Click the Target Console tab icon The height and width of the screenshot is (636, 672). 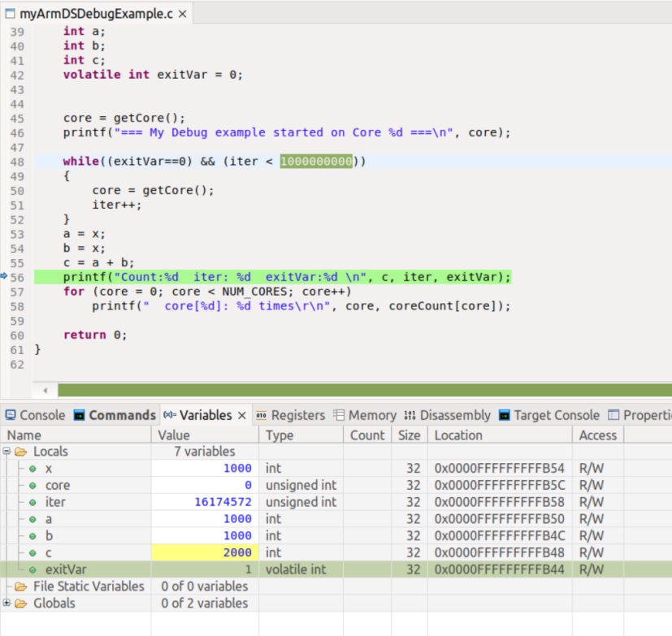coord(505,415)
